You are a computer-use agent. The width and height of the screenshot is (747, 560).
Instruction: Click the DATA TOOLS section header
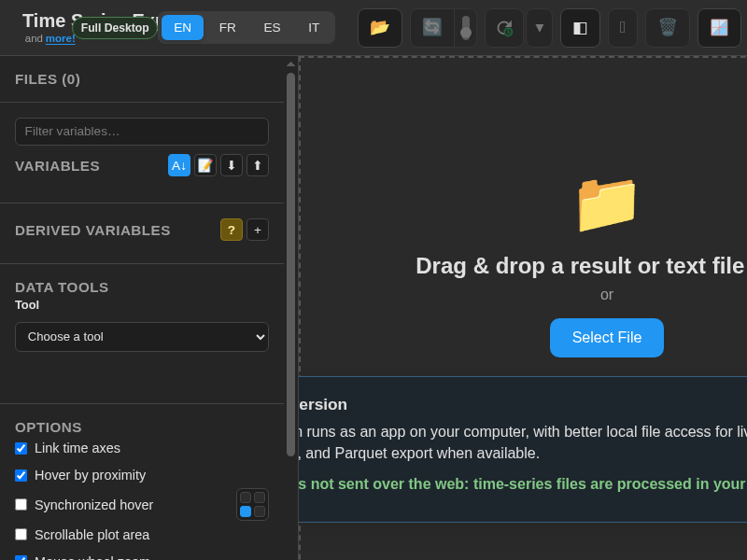point(62,287)
